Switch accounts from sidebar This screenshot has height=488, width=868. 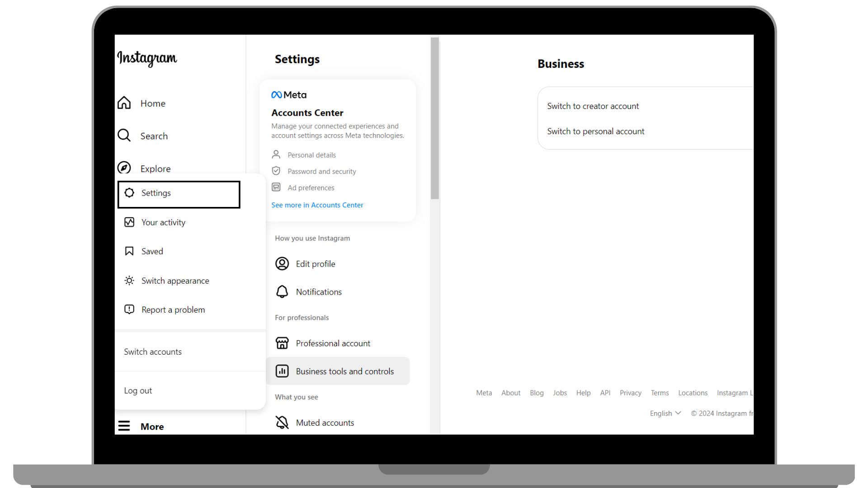click(x=153, y=351)
